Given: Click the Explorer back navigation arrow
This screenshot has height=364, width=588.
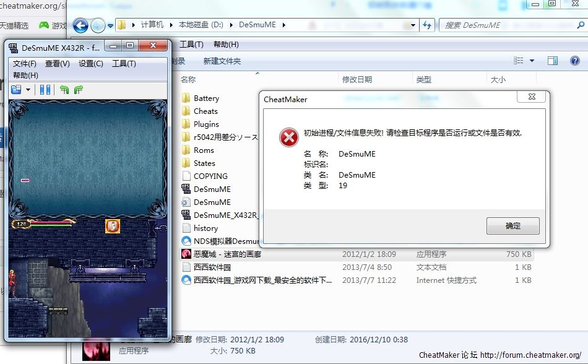Looking at the screenshot, I should click(x=80, y=25).
